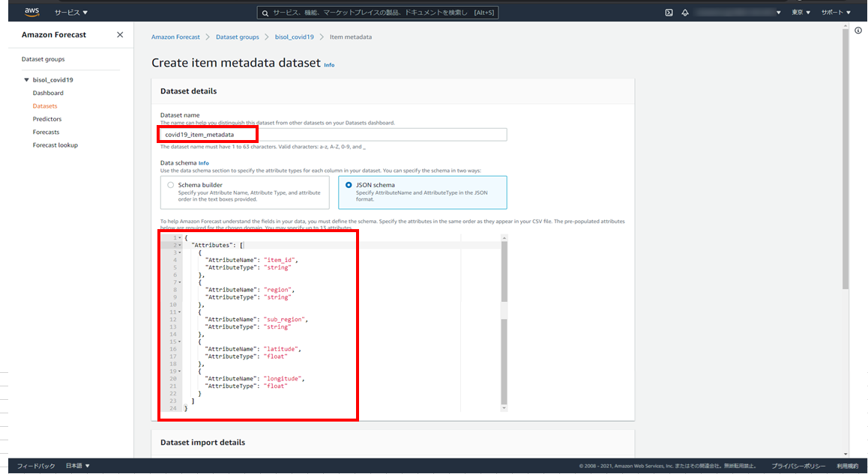Viewport: 868px width, 474px height.
Task: Select the JSON schema radio option
Action: 349,185
